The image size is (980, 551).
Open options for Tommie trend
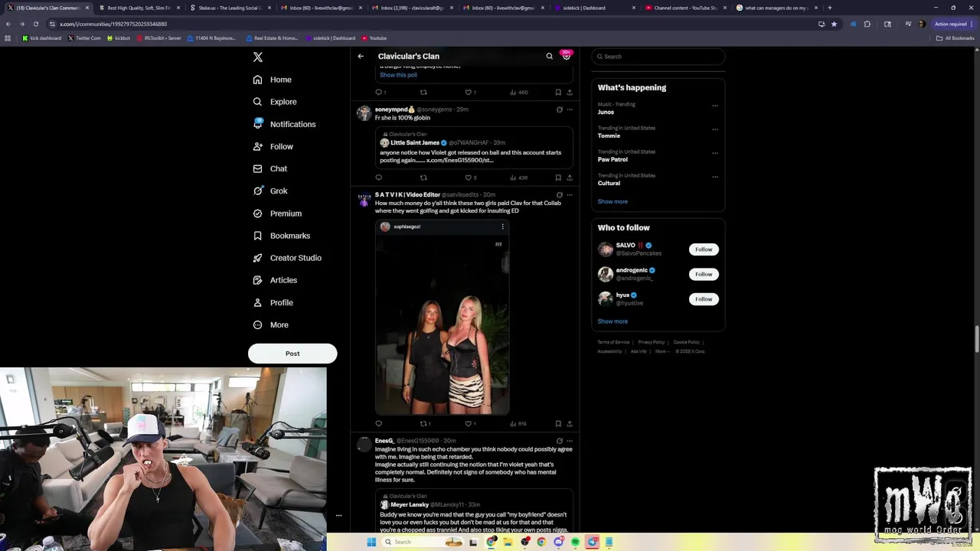(x=715, y=129)
